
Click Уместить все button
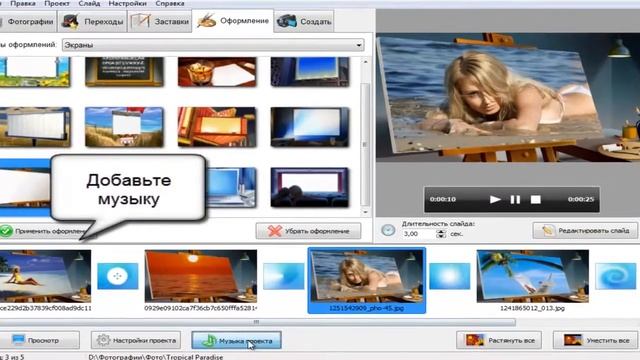click(x=596, y=340)
